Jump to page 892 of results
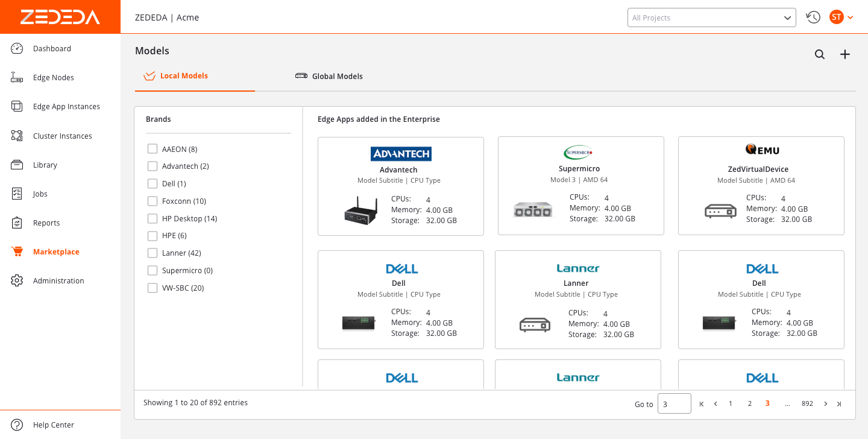868x439 pixels. click(807, 403)
